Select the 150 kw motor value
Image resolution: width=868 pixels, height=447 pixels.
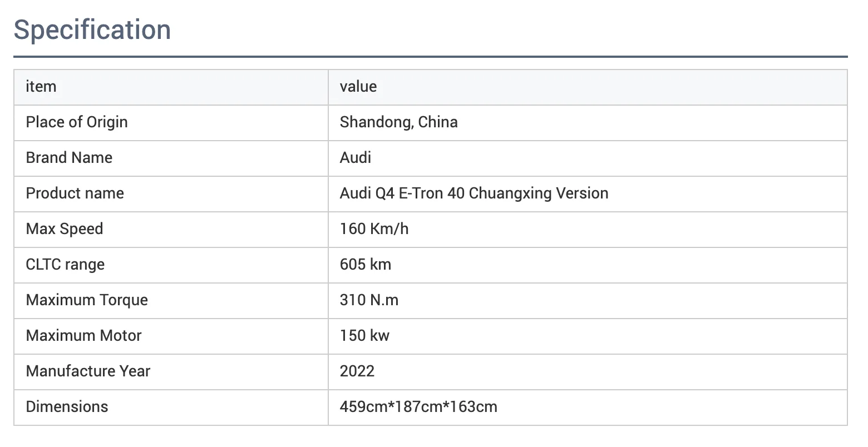pos(364,336)
